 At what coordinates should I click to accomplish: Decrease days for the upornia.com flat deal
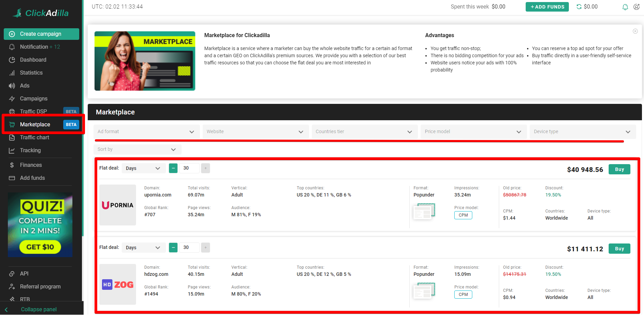pos(173,168)
